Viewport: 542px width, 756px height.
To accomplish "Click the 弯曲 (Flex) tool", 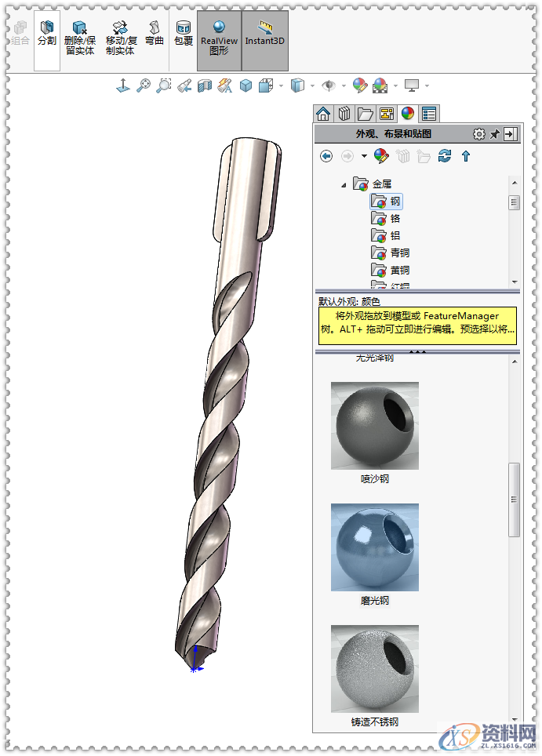I will [155, 34].
